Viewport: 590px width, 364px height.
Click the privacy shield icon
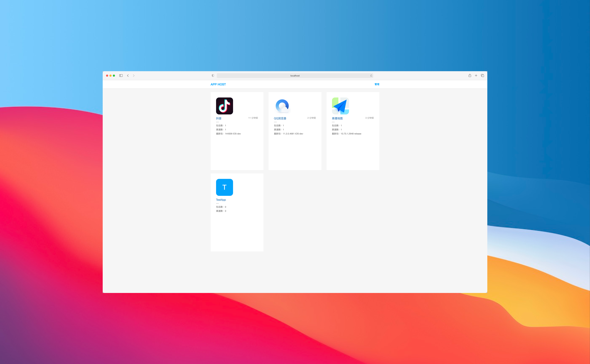click(x=213, y=76)
